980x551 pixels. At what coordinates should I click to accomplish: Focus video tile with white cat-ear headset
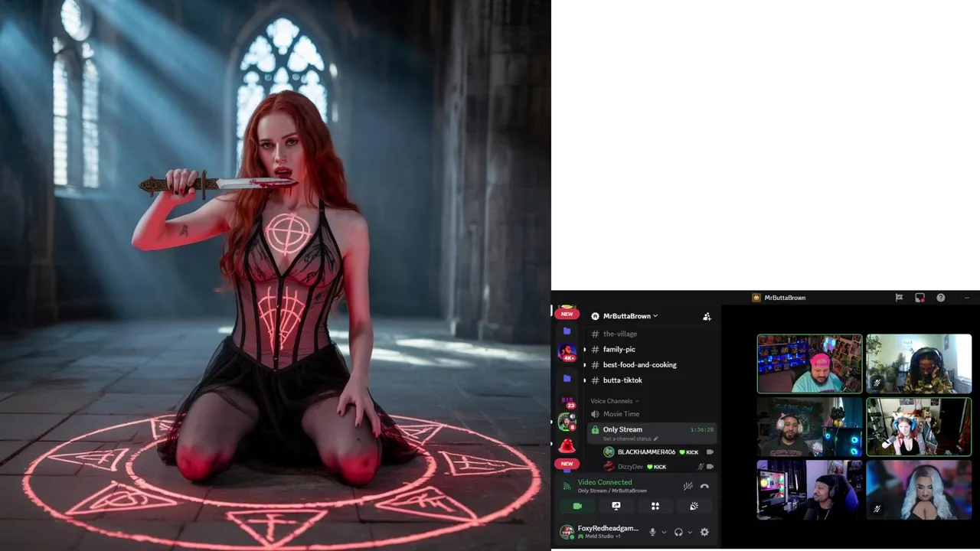click(809, 426)
